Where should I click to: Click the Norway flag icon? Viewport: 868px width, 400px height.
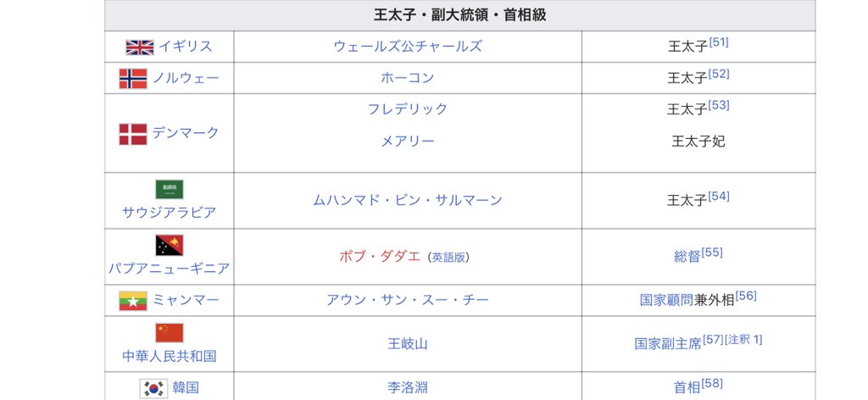[133, 79]
